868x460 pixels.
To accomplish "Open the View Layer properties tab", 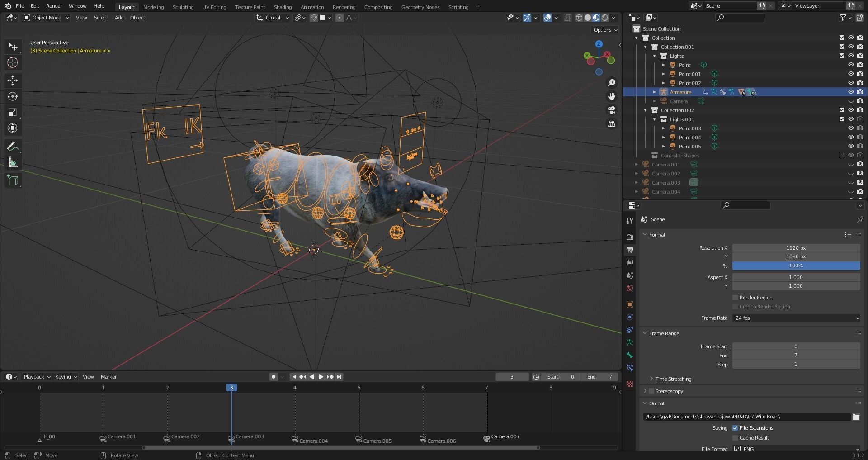I will tap(630, 263).
